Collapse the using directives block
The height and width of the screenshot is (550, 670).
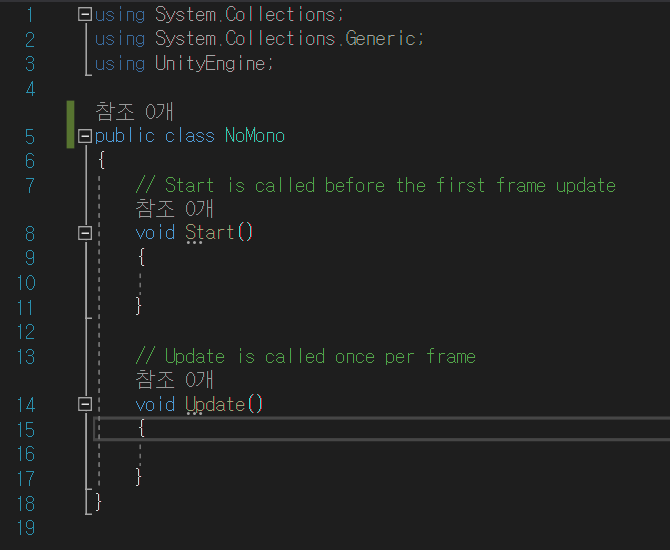(85, 15)
